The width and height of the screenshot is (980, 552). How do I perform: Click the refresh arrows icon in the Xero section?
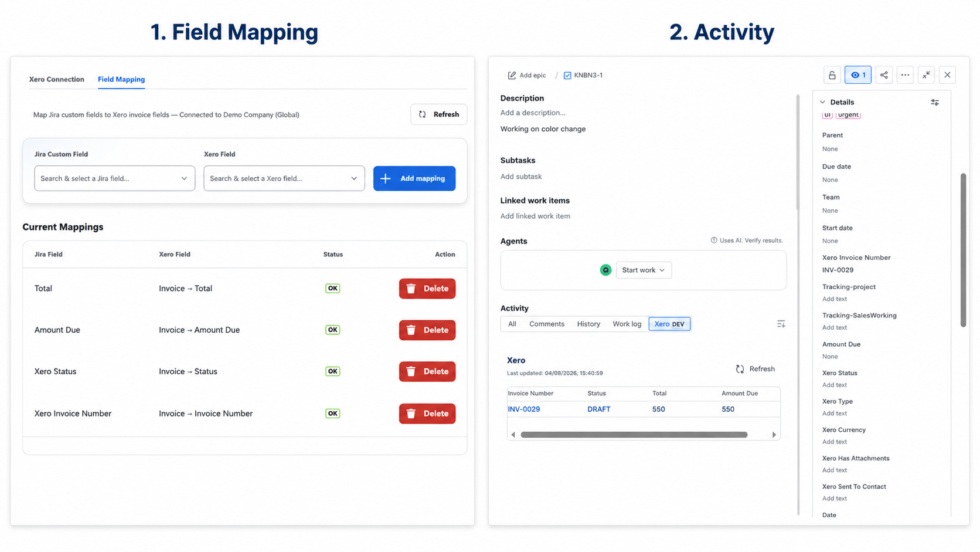[740, 369]
